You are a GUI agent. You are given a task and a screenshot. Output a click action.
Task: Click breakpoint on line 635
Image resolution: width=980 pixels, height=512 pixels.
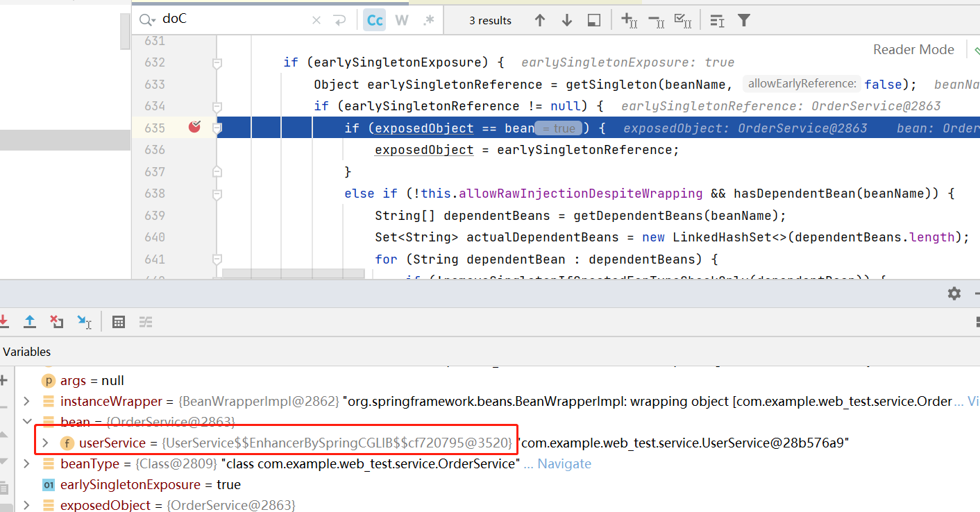pos(194,127)
